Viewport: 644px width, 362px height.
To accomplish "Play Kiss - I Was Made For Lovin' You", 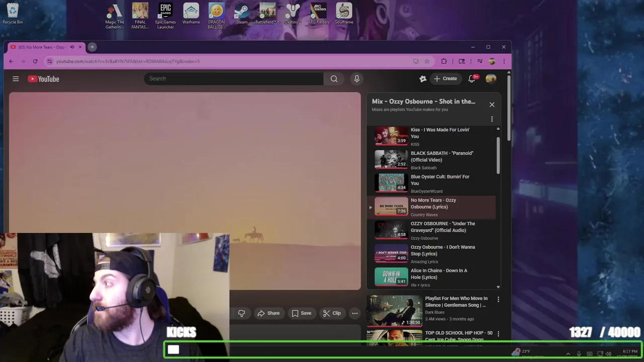I will pos(432,136).
